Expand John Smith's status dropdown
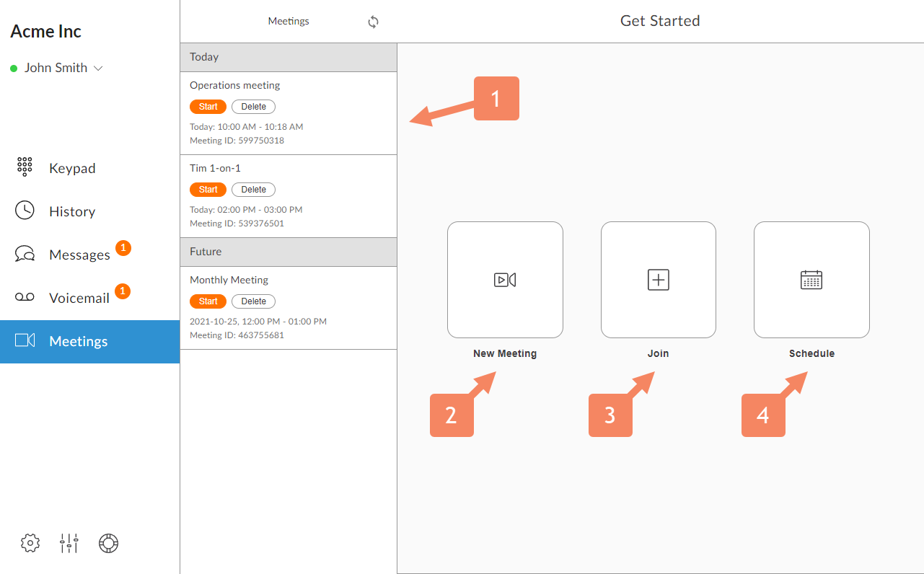 [x=99, y=68]
